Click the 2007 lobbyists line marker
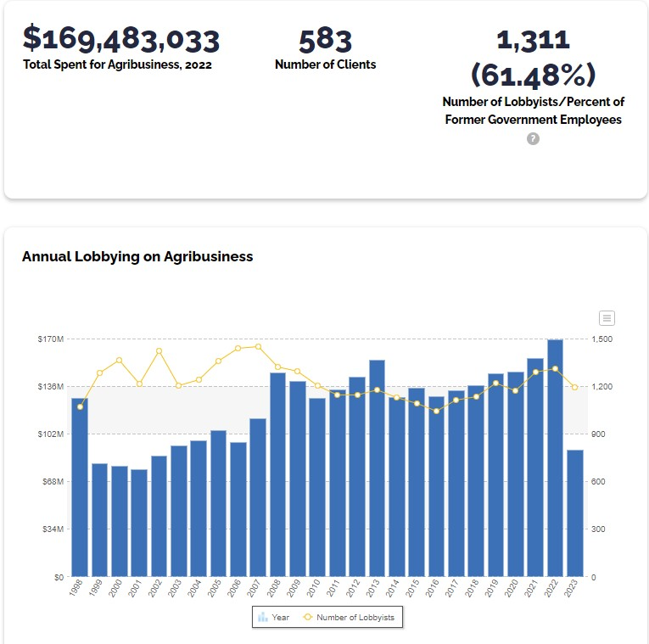The width and height of the screenshot is (649, 644). (258, 346)
